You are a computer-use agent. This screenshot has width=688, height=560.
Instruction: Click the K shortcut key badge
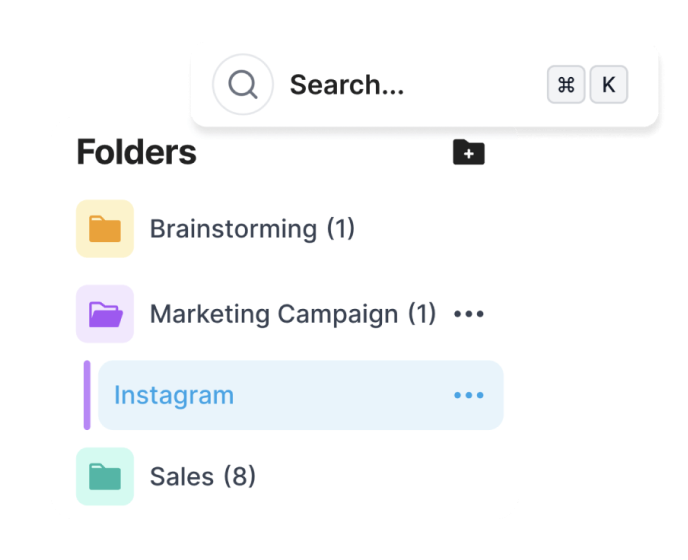(608, 85)
